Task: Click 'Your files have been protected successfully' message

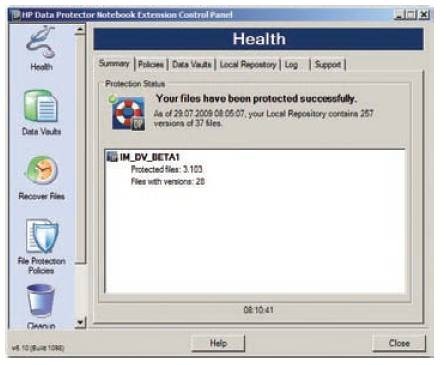Action: (x=256, y=99)
